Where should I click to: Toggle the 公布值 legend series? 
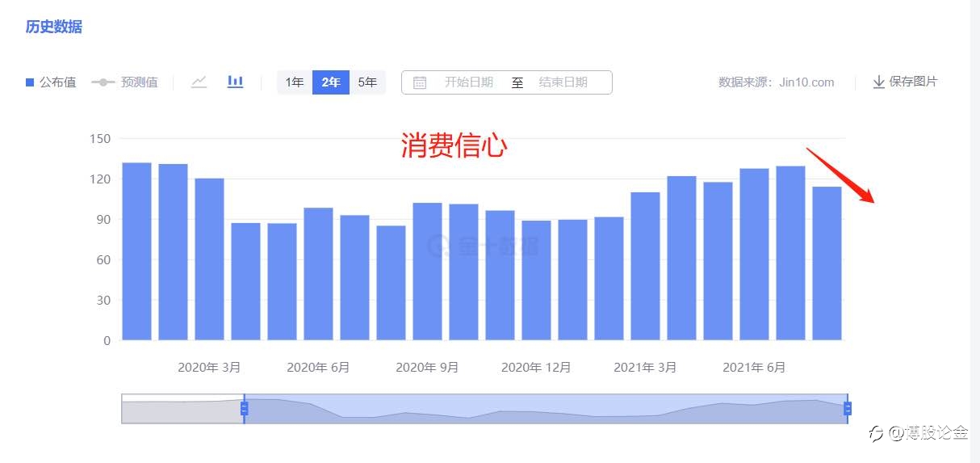[51, 82]
